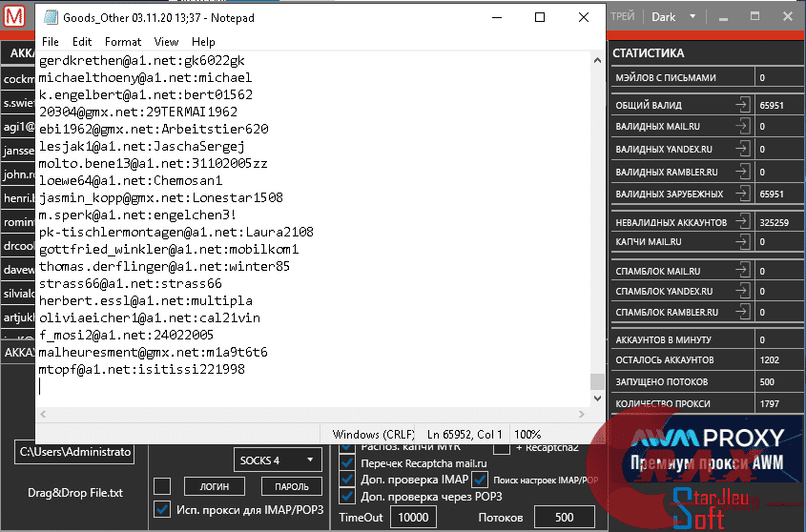
Task: Click the Ln 65952, Col 1 status entry
Action: point(465,435)
